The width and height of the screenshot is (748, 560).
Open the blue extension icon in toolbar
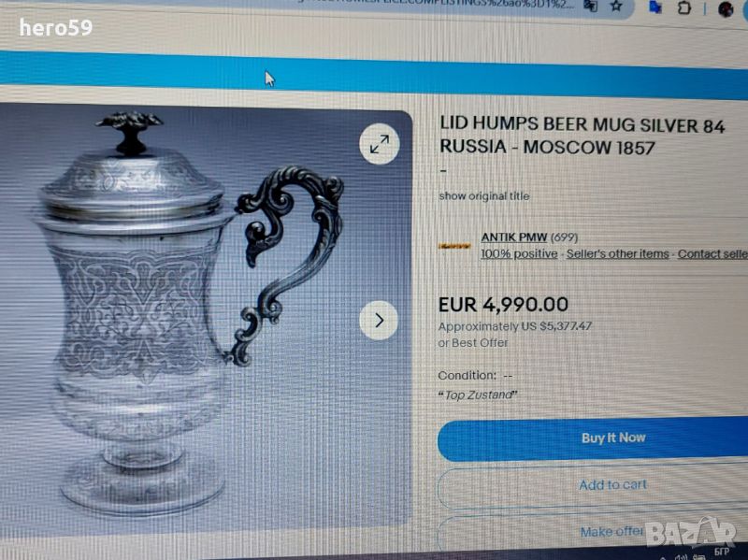coord(655,7)
